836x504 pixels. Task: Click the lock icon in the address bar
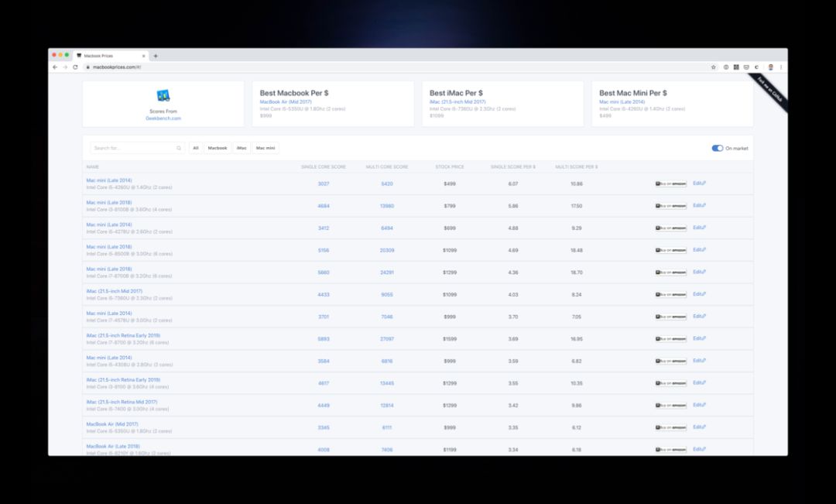pyautogui.click(x=88, y=67)
